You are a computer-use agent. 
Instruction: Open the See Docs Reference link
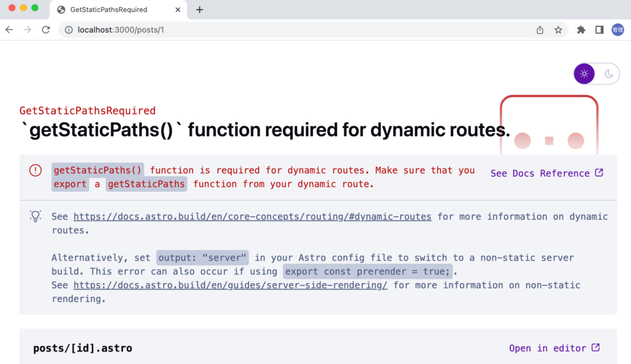click(547, 173)
